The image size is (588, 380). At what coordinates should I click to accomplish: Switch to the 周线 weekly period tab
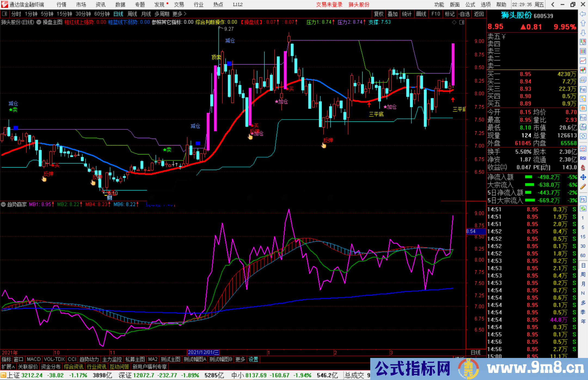click(x=132, y=14)
